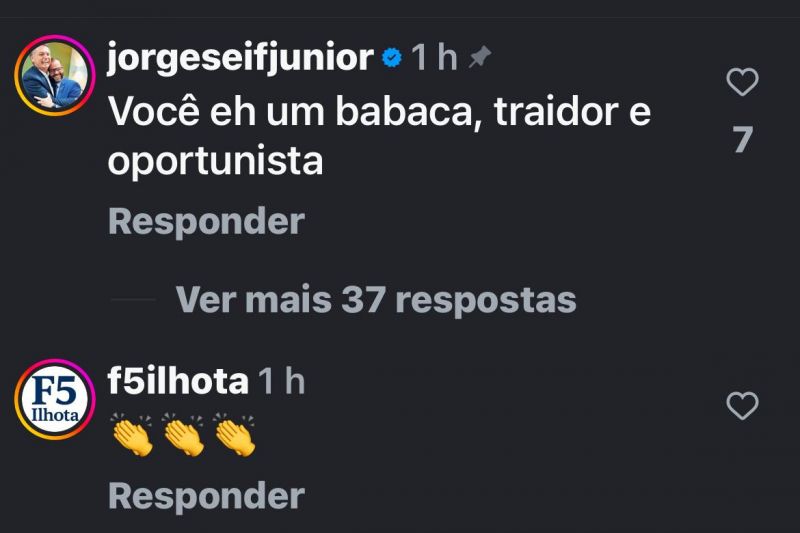Click the 1 h timestamp on jorgeseifjunior's comment

tap(435, 59)
